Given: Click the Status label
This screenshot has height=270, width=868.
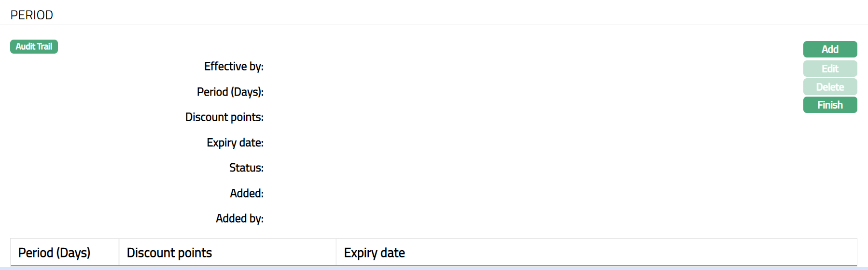Looking at the screenshot, I should 246,168.
